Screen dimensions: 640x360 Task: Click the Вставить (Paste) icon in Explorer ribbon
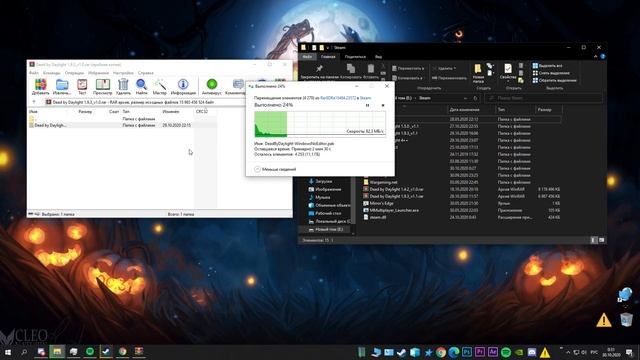(x=371, y=69)
